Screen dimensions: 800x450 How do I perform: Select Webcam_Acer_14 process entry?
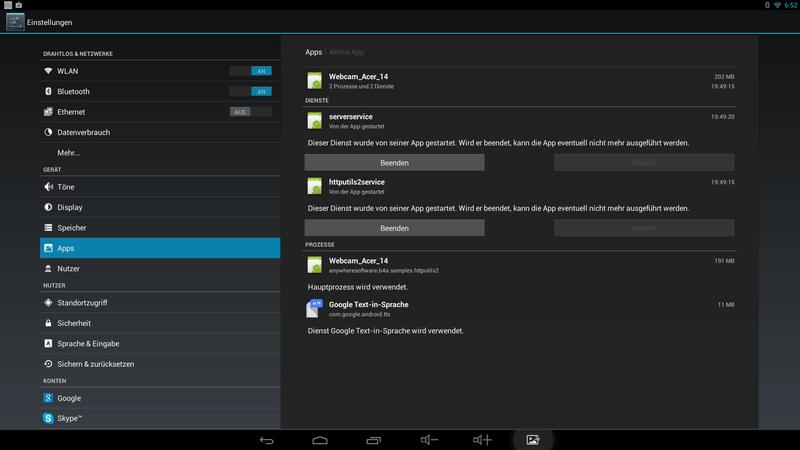[520, 265]
